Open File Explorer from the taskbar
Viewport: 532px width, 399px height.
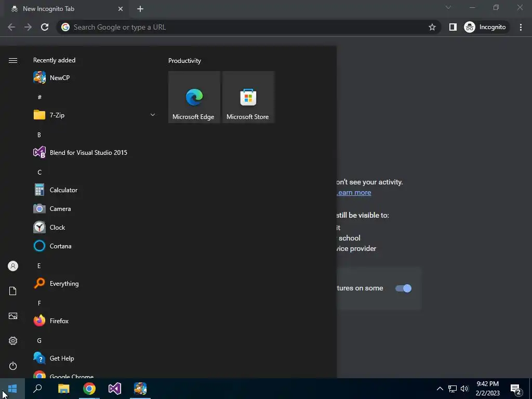(x=64, y=389)
